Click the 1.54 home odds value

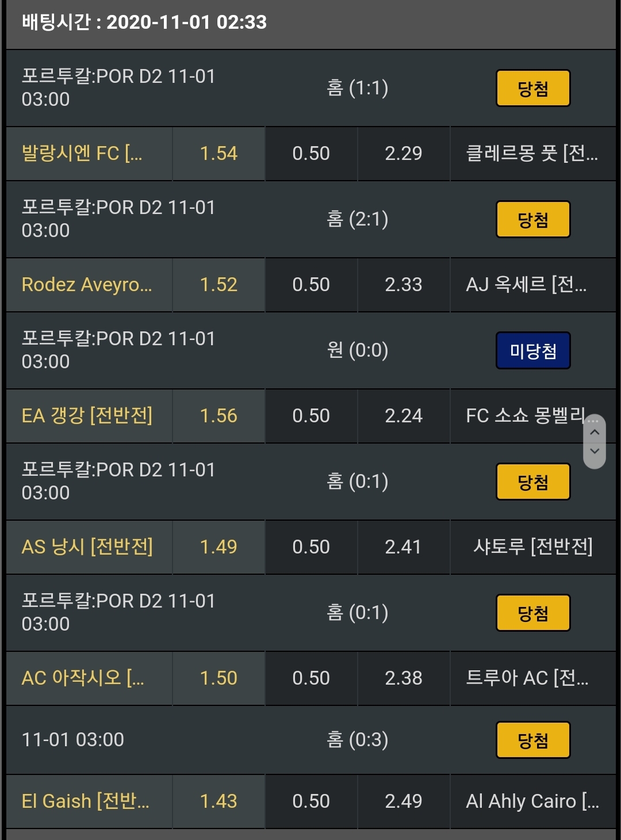tap(218, 154)
